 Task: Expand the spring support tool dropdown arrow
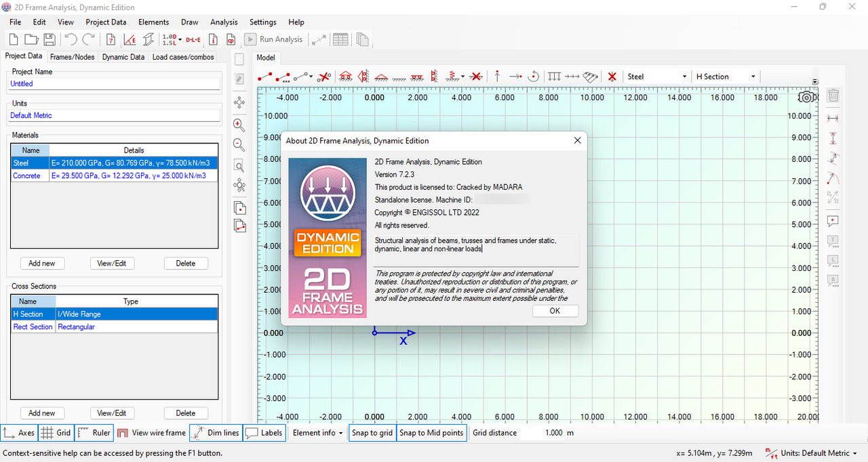point(462,77)
